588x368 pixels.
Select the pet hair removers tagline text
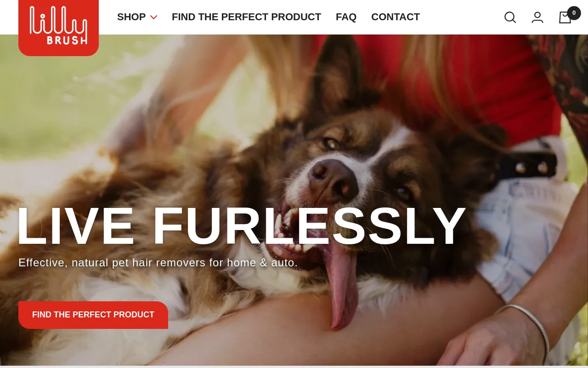pos(158,263)
